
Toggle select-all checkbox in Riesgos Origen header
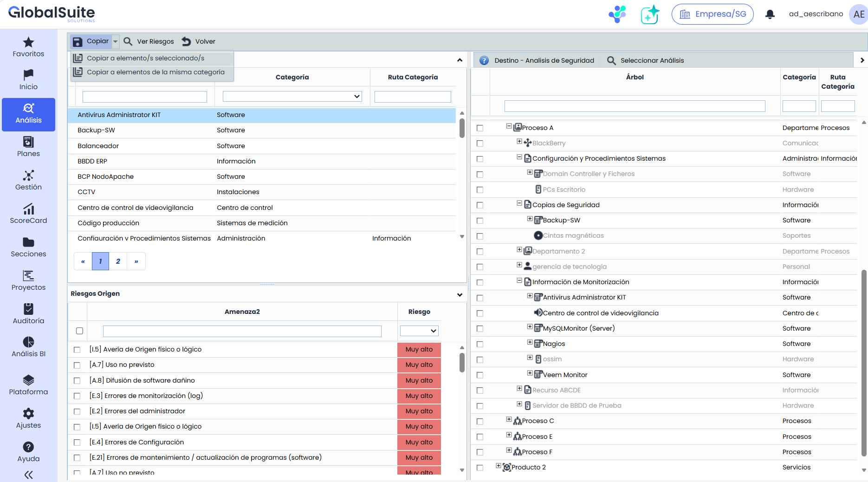[79, 331]
